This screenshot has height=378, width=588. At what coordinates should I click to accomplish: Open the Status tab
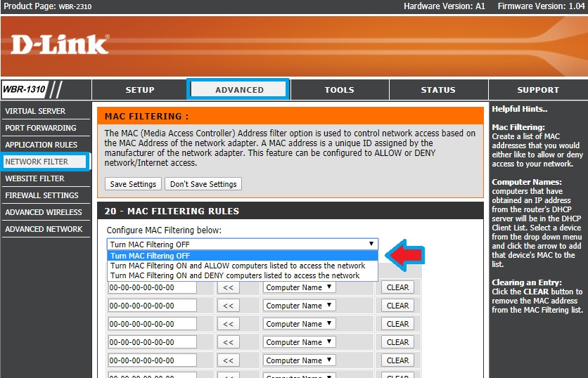(x=438, y=90)
